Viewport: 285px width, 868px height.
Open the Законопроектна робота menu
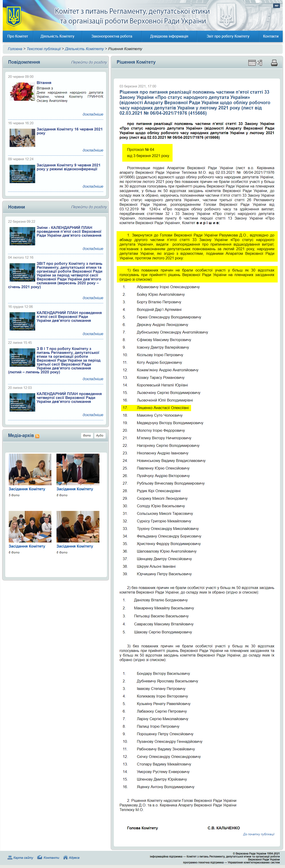[112, 36]
